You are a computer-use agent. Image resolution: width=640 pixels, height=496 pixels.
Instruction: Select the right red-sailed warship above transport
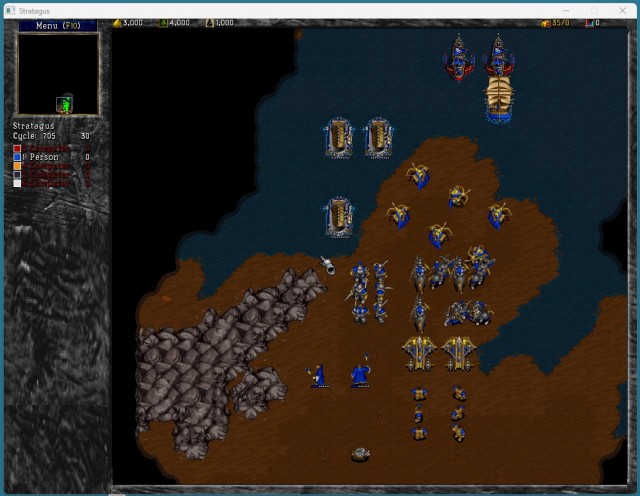[x=498, y=56]
